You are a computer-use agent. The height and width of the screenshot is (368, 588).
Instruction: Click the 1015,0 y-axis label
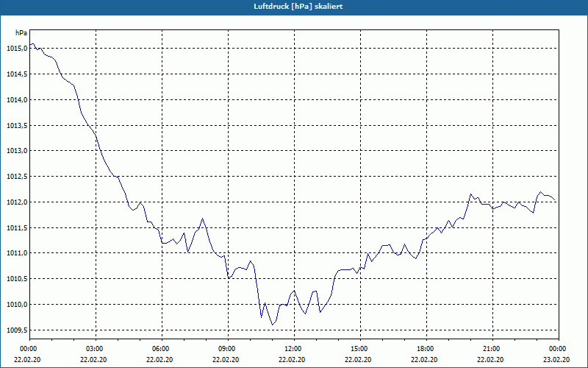(17, 49)
